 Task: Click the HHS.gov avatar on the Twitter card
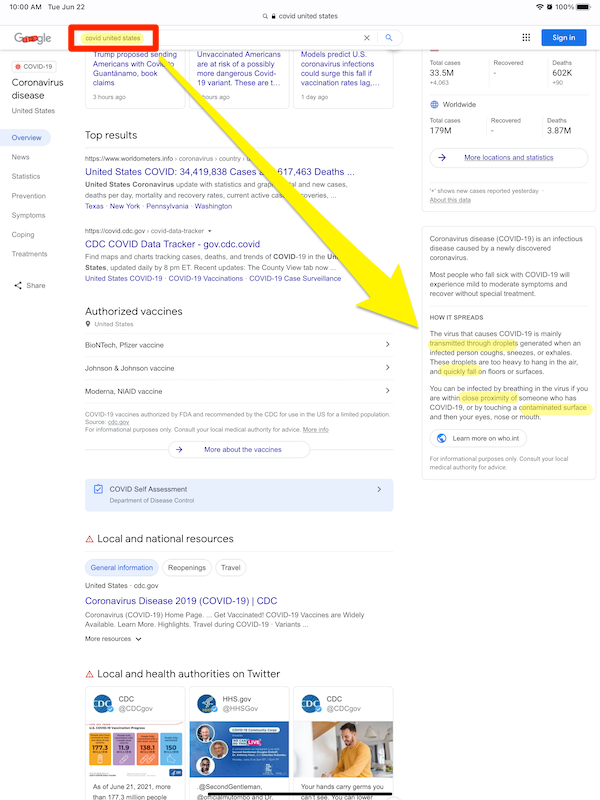(x=207, y=704)
